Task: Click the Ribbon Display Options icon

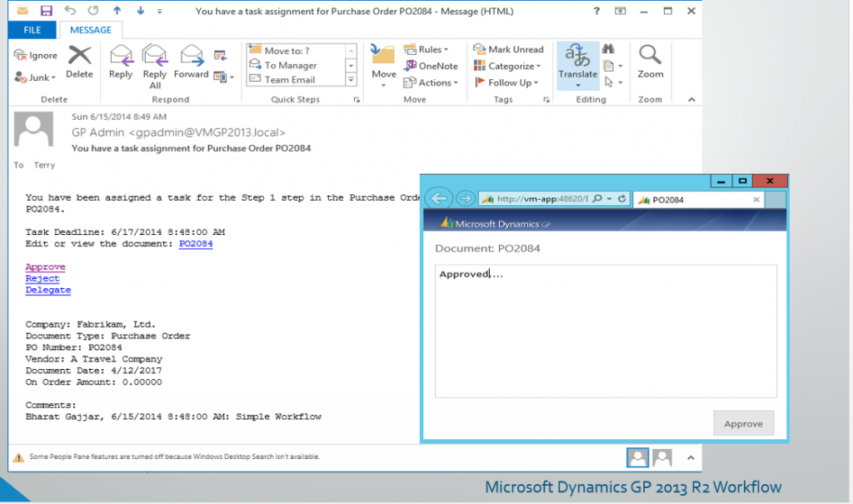Action: [620, 11]
